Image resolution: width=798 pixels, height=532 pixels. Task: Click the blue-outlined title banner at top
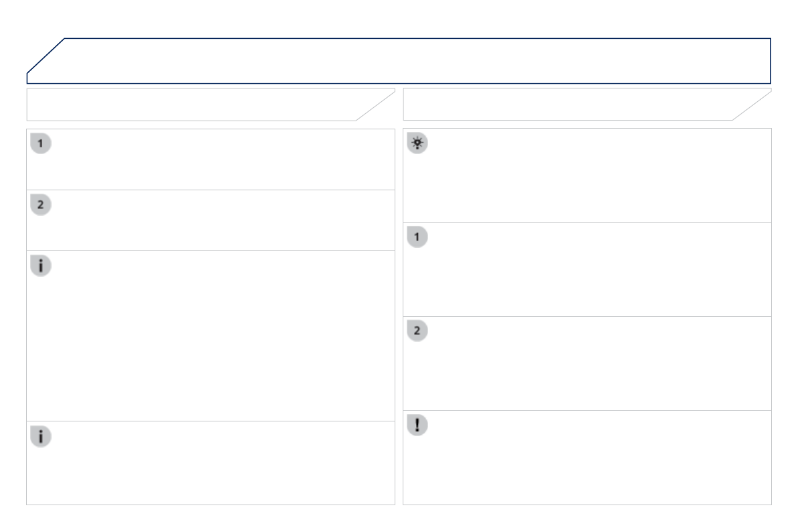point(415,60)
